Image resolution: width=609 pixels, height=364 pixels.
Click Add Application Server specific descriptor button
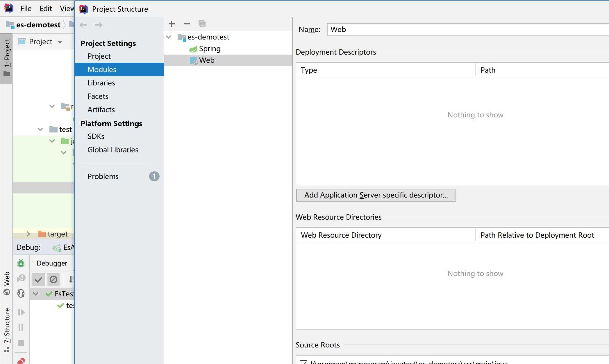point(376,195)
